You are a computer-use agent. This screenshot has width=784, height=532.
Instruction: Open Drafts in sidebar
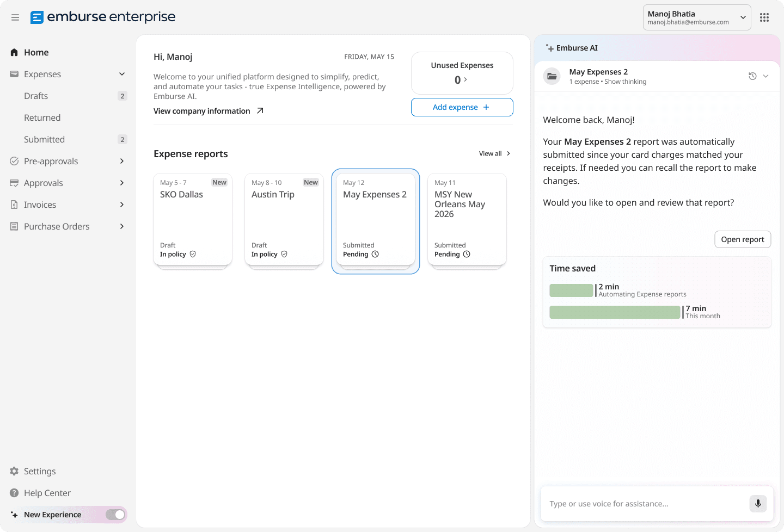coord(68,96)
